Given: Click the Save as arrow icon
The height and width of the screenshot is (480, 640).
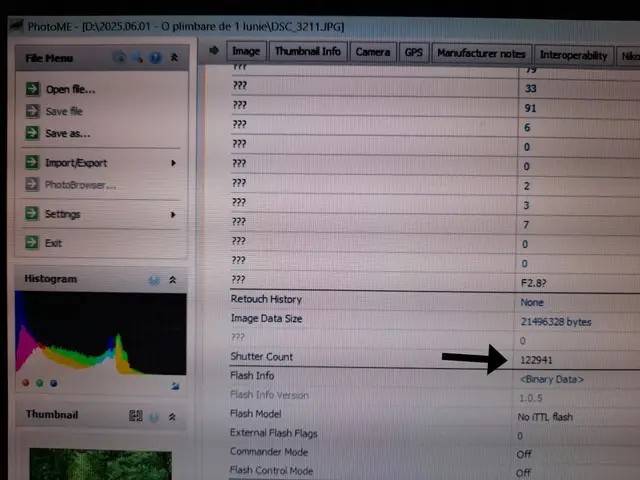Looking at the screenshot, I should (33, 133).
